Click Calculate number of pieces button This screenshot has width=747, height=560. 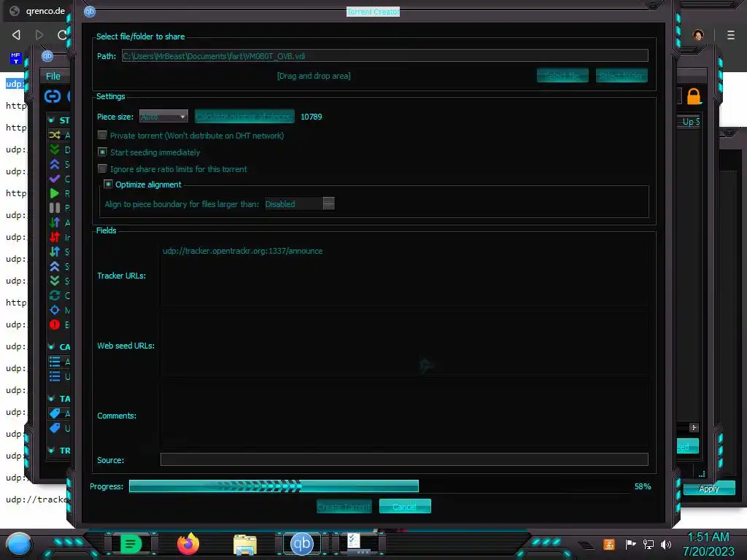(x=244, y=116)
